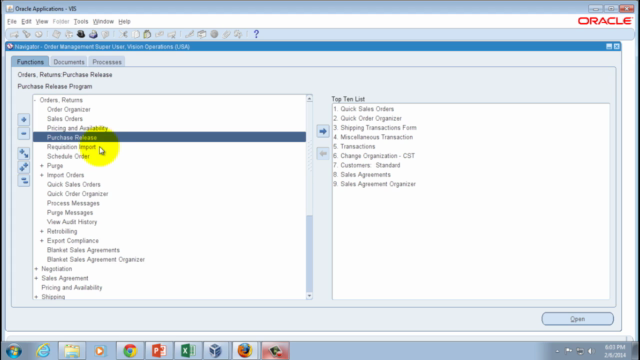Select the Functions tab
Image resolution: width=640 pixels, height=360 pixels.
30,62
